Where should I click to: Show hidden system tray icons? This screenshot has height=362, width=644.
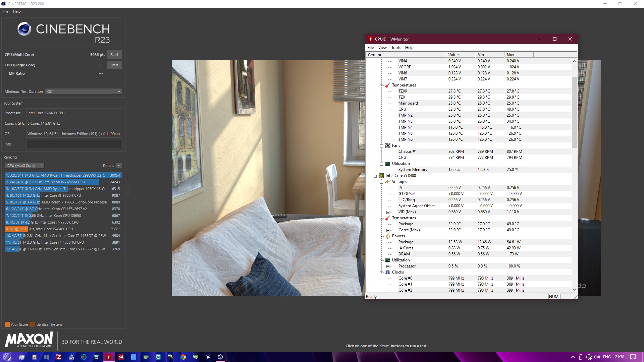pyautogui.click(x=573, y=357)
